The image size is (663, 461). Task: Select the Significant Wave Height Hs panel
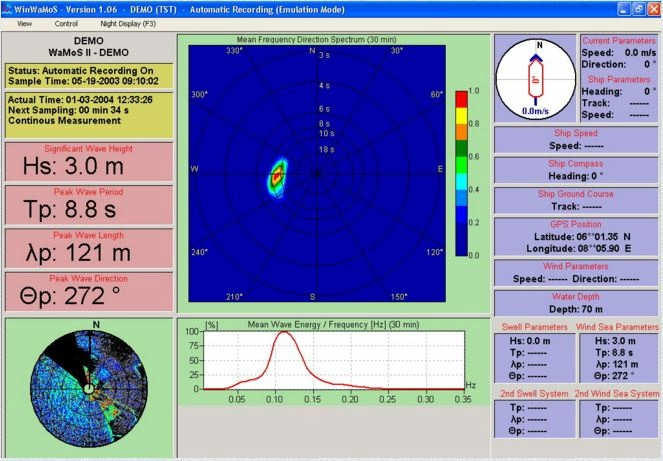coord(87,164)
